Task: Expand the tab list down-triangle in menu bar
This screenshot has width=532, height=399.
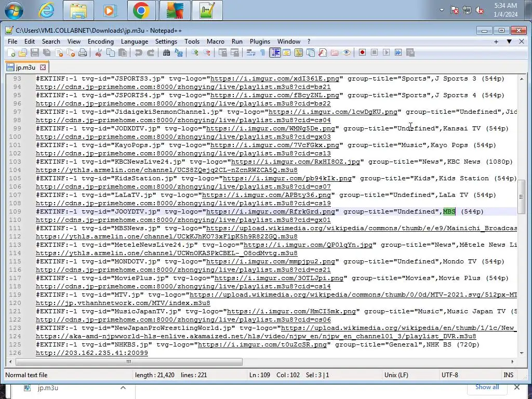Action: (x=509, y=42)
